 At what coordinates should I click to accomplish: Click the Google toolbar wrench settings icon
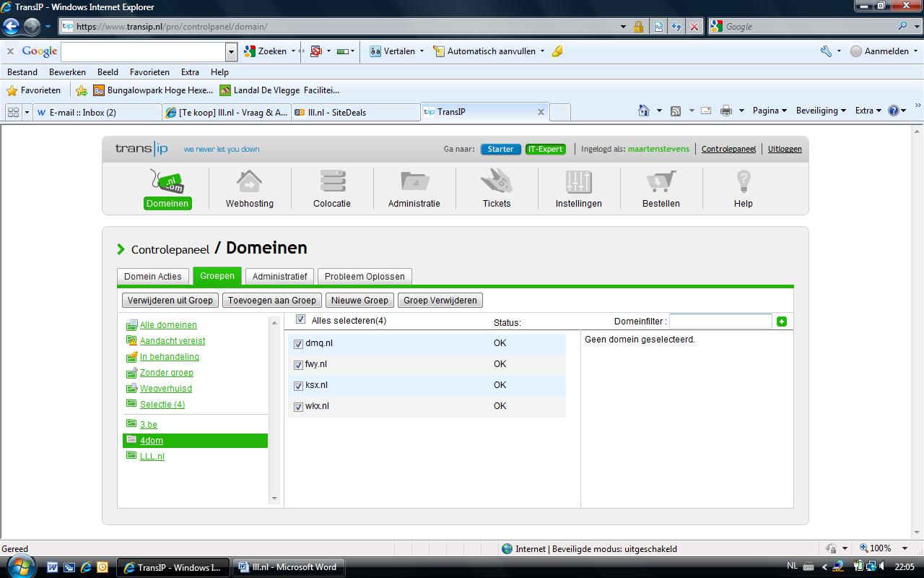(827, 51)
